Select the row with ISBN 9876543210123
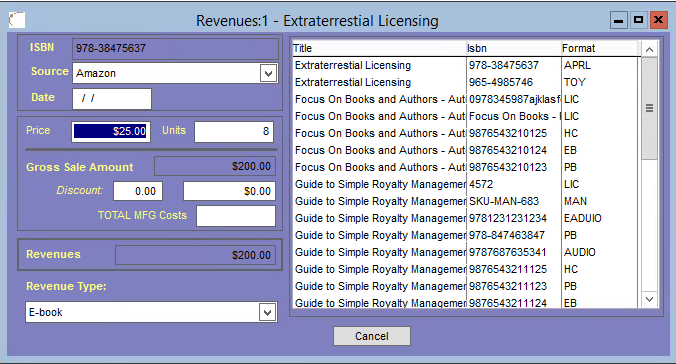676x364 pixels. [x=465, y=167]
